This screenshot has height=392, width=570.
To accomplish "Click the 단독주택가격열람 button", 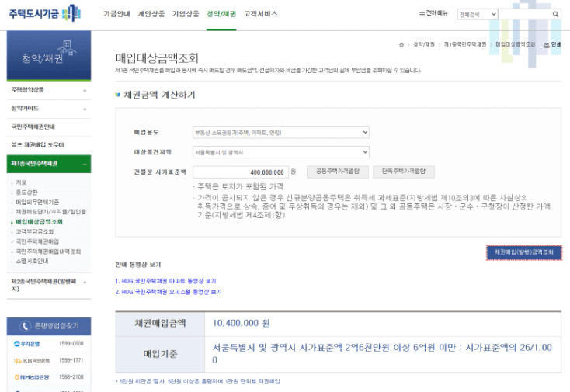I will point(404,172).
